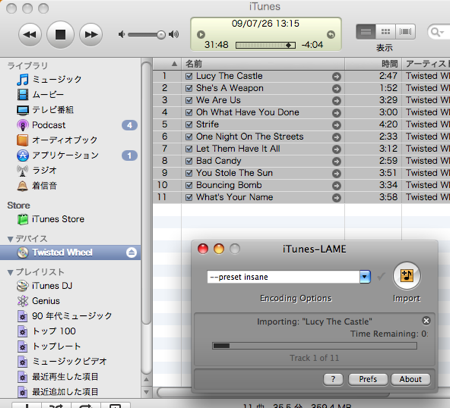The width and height of the screenshot is (450, 408).
Task: Switch to list view mode
Action: [366, 32]
